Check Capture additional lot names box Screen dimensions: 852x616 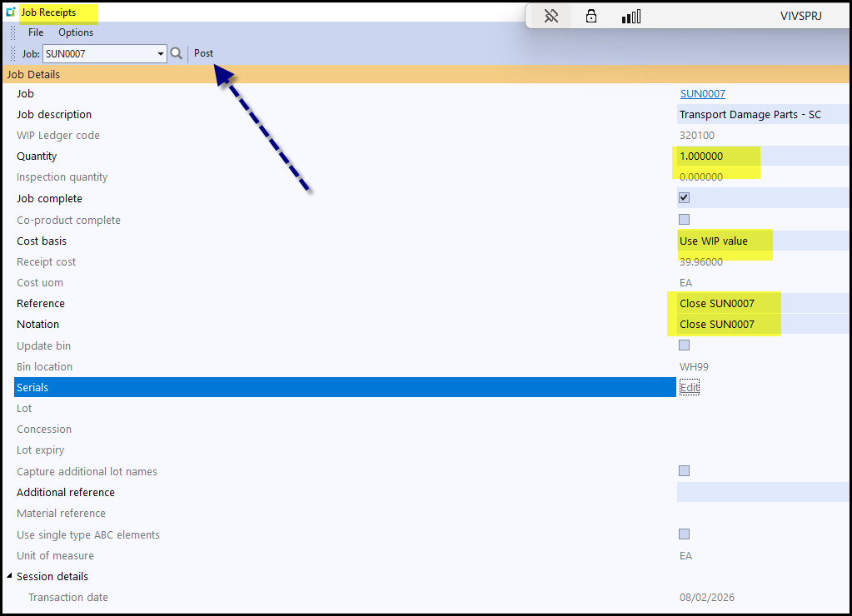pyautogui.click(x=685, y=471)
